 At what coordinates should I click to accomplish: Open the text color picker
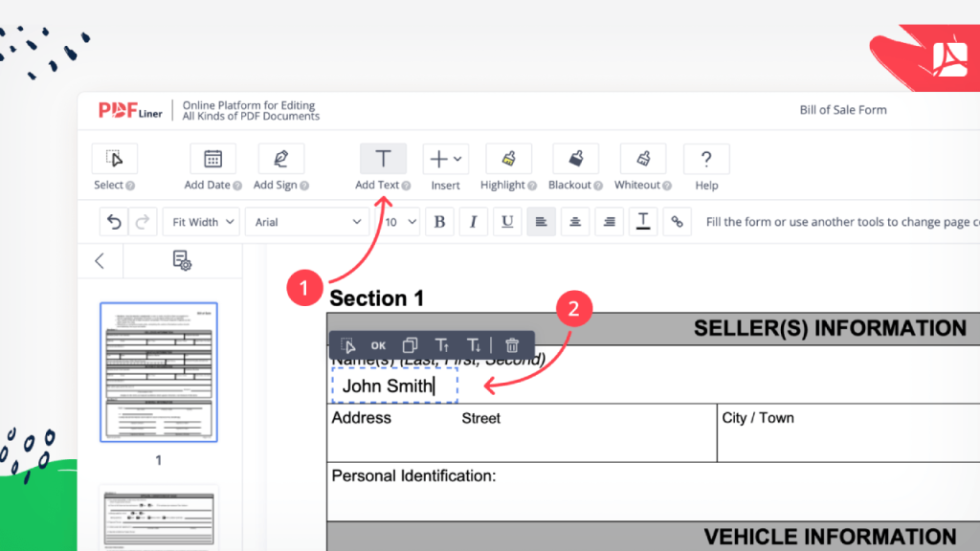coord(642,222)
